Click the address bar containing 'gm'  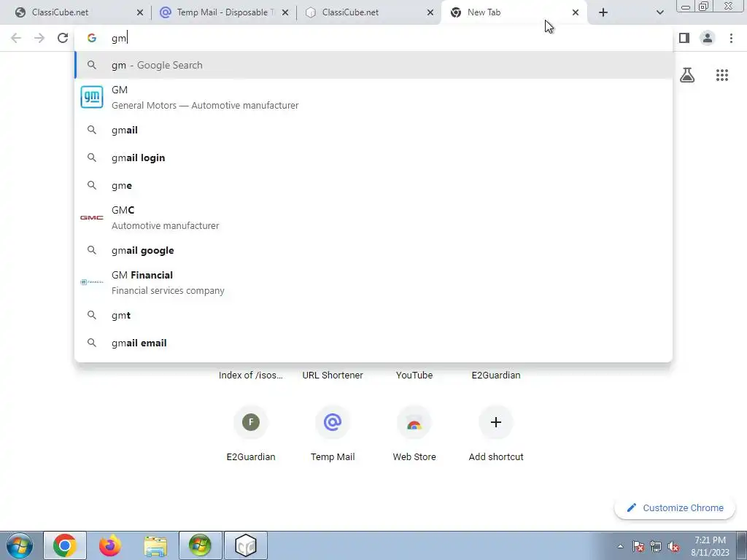click(x=373, y=38)
